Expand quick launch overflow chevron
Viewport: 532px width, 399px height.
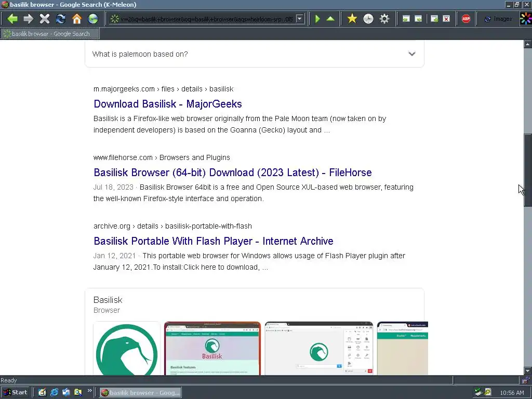tap(89, 391)
